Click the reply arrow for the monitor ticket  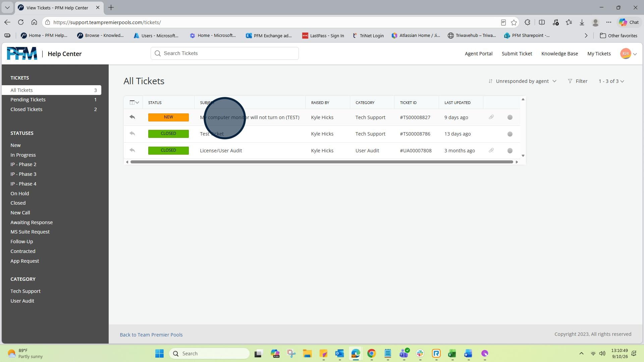132,117
